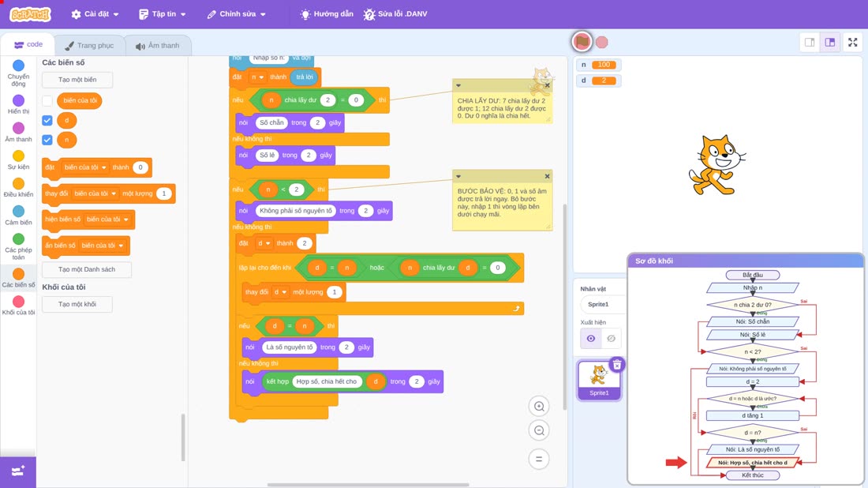Reset workspace zoom with the equals button
The height and width of the screenshot is (488, 868).
pos(539,459)
